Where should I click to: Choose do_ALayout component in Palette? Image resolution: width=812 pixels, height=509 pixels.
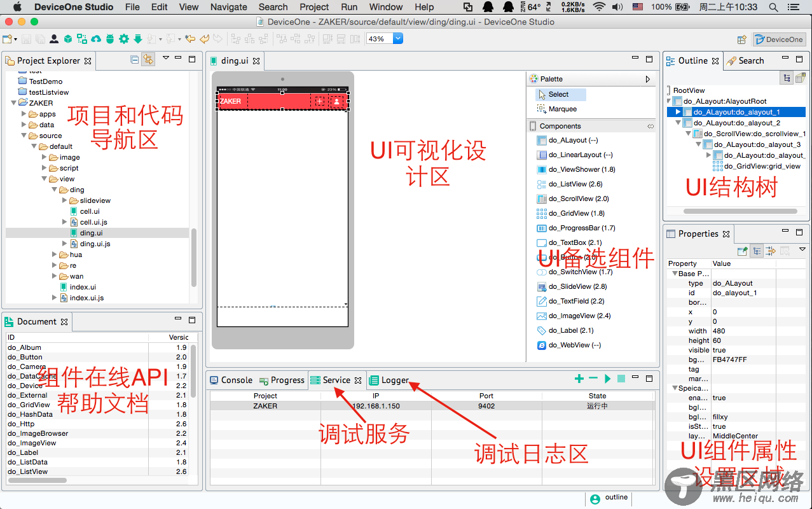[568, 140]
